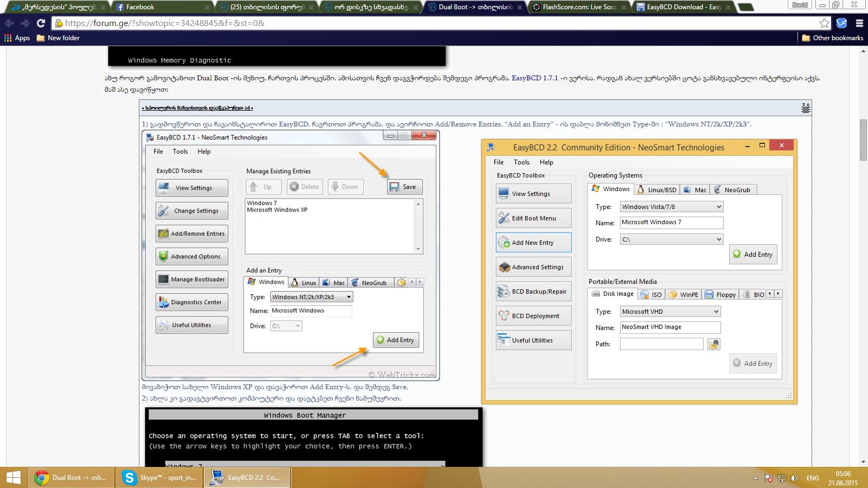The image size is (868, 488).
Task: Click the BCD Deployment button
Action: pyautogui.click(x=533, y=316)
